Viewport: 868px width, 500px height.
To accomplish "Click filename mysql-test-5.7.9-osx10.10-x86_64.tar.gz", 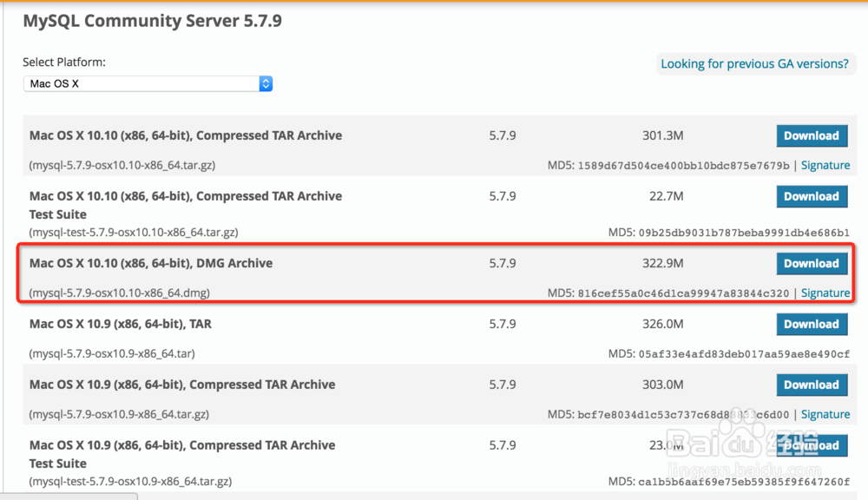I will [x=134, y=232].
